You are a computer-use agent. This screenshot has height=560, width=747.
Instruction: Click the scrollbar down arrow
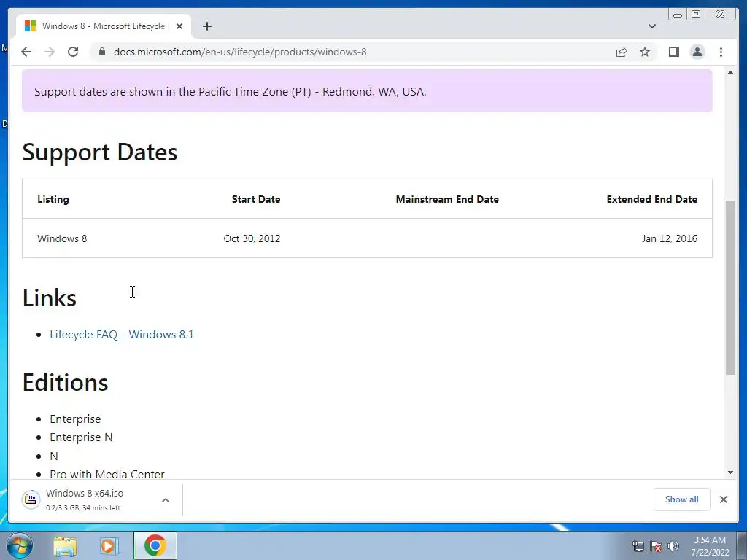pyautogui.click(x=730, y=472)
